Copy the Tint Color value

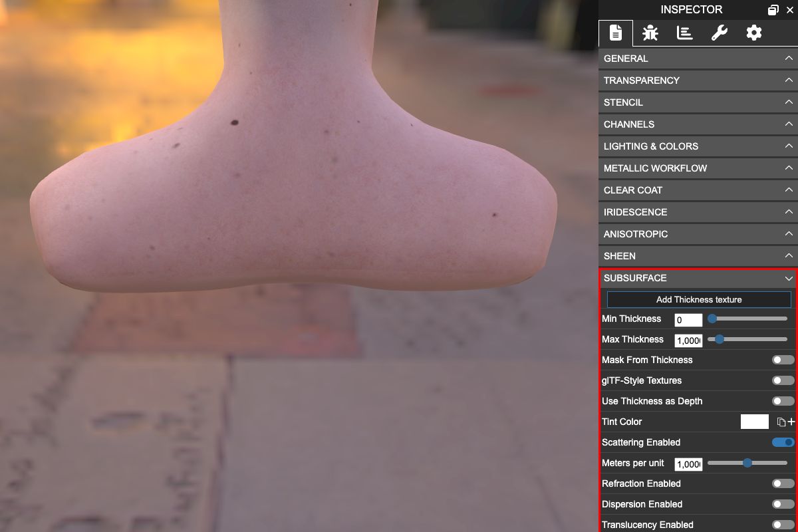tap(781, 422)
